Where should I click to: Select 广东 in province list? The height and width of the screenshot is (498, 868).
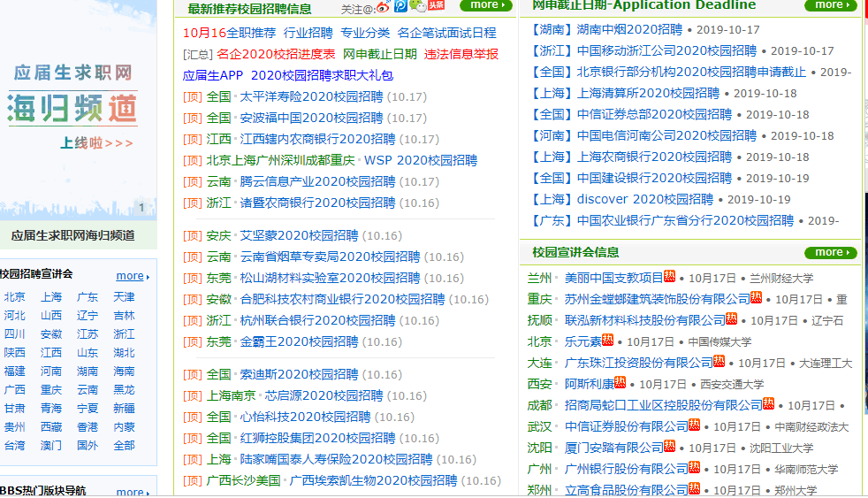click(88, 297)
